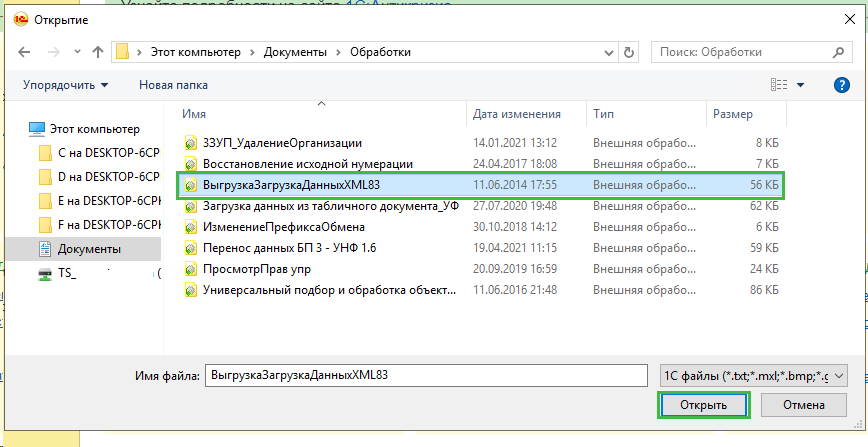Click ВыгрузкаЗагрузкаДанныхXML83 file icon
Screen dimensions: 868x447
pos(190,185)
